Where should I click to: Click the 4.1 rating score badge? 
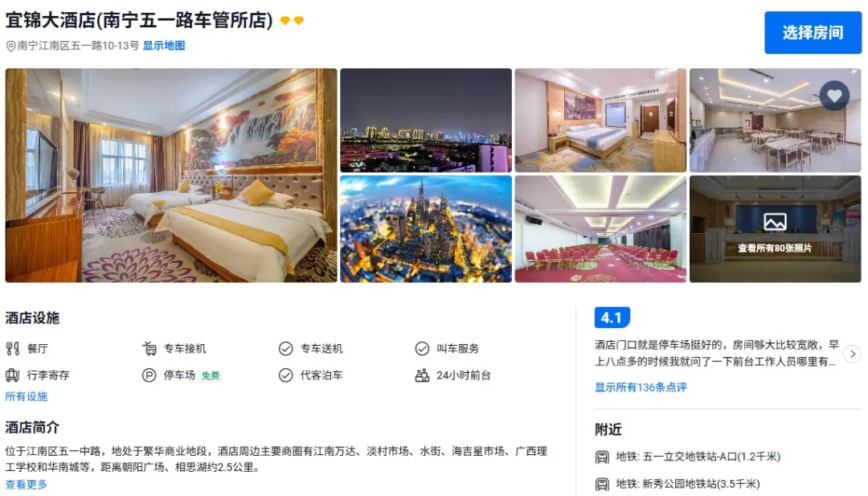tap(612, 318)
